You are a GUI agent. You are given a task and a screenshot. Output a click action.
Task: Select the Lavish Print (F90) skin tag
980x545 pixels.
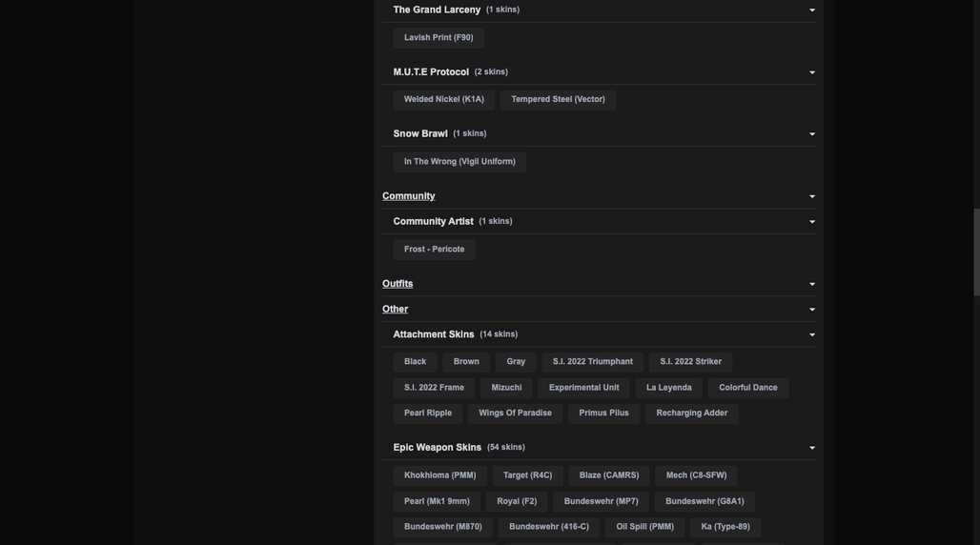coord(439,37)
